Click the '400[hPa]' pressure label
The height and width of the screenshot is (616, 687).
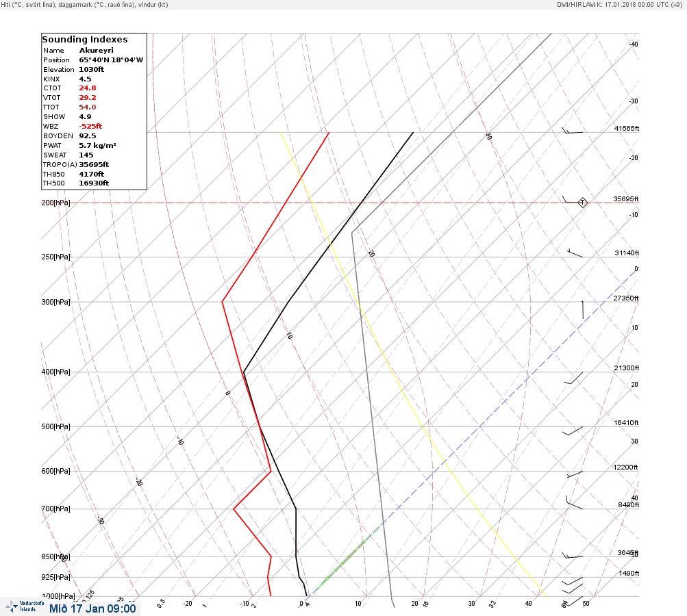[55, 372]
